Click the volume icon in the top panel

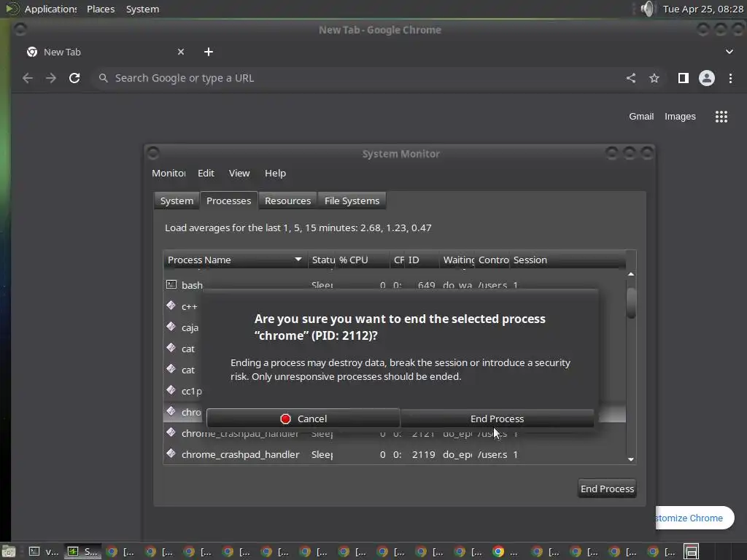648,9
